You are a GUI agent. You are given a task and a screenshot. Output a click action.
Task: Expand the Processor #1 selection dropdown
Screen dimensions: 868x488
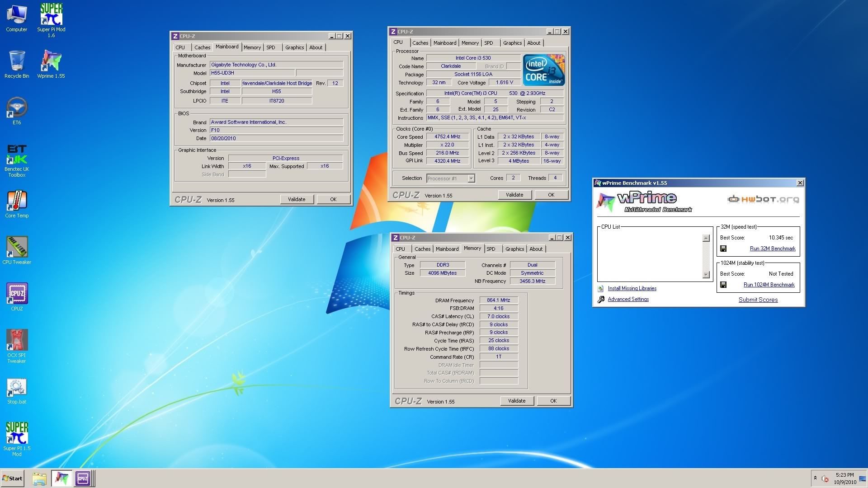pos(471,178)
